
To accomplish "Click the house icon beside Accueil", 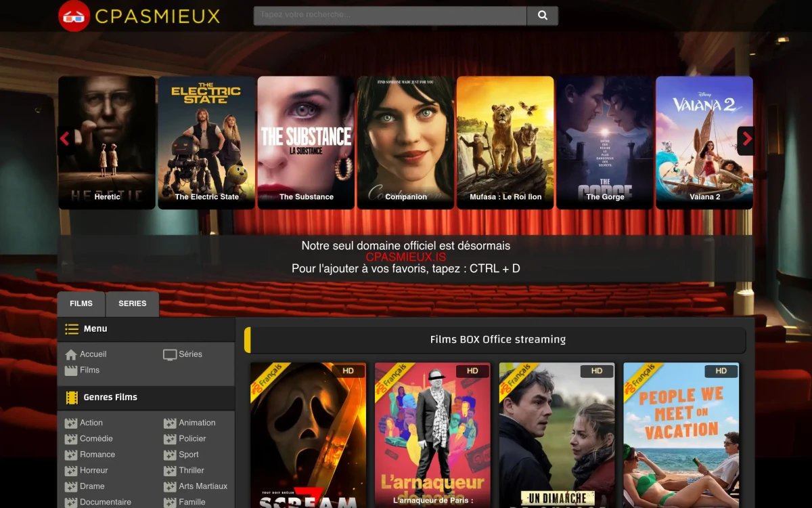I will [71, 354].
